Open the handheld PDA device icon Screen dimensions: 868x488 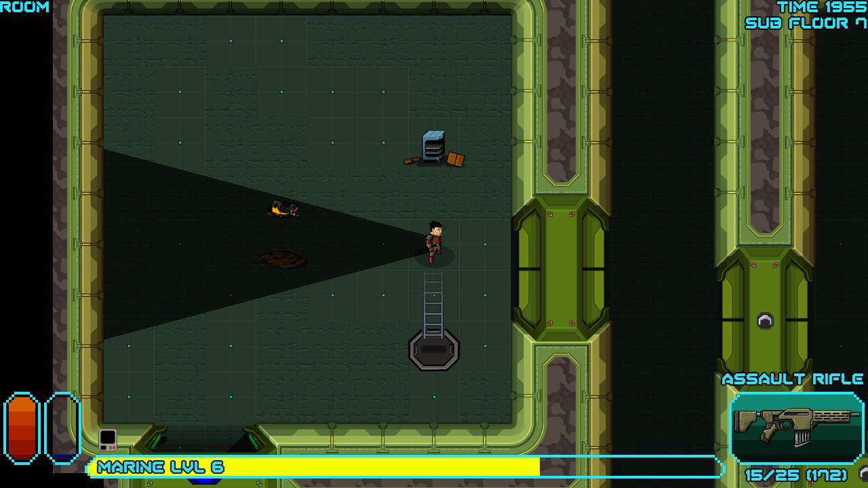(x=108, y=440)
